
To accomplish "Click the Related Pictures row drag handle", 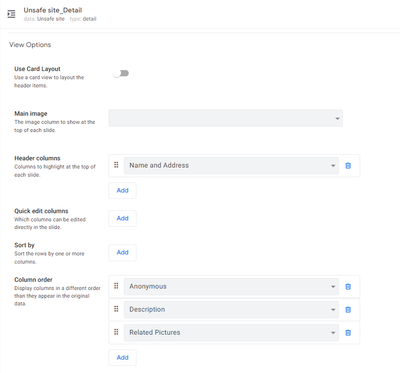I will [116, 332].
